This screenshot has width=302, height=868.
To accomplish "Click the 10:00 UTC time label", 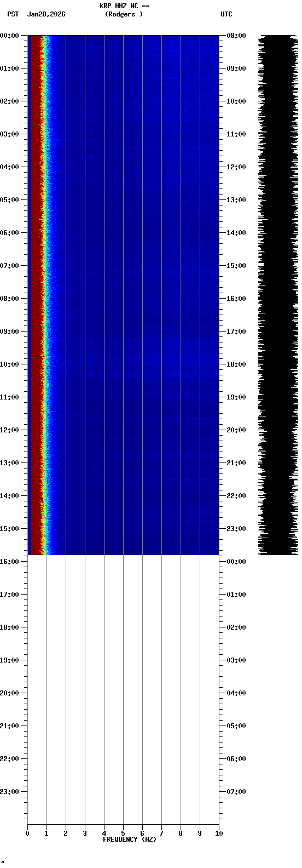I will coord(236,101).
